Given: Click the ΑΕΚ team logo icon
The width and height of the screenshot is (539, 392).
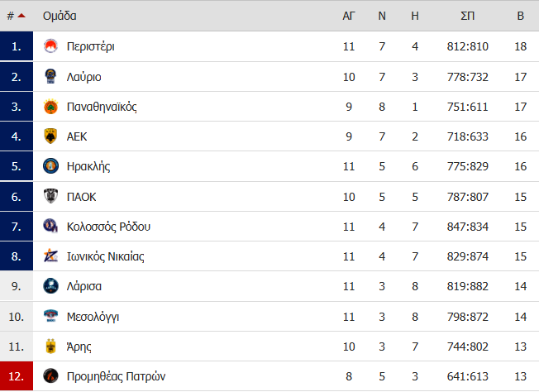Looking at the screenshot, I should (x=50, y=136).
